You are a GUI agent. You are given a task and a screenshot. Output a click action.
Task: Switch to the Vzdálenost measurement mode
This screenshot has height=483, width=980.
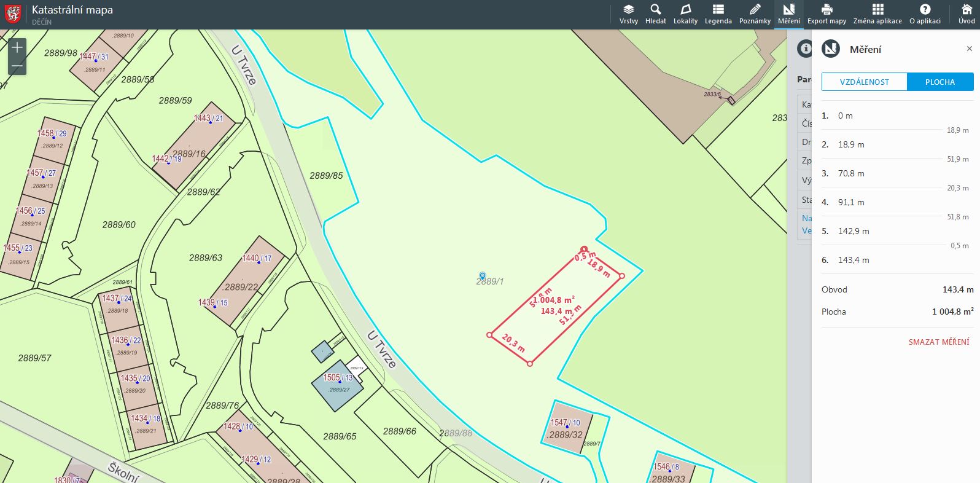(x=864, y=82)
